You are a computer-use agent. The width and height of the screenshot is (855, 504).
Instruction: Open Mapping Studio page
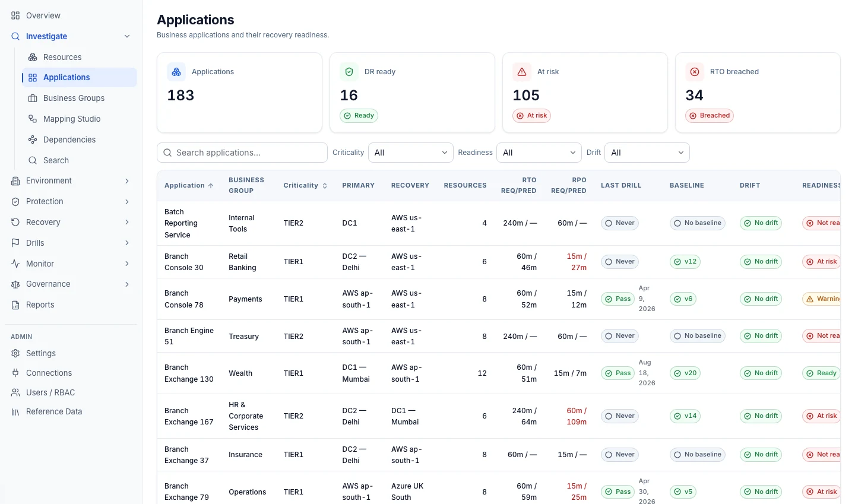[x=80, y=119]
